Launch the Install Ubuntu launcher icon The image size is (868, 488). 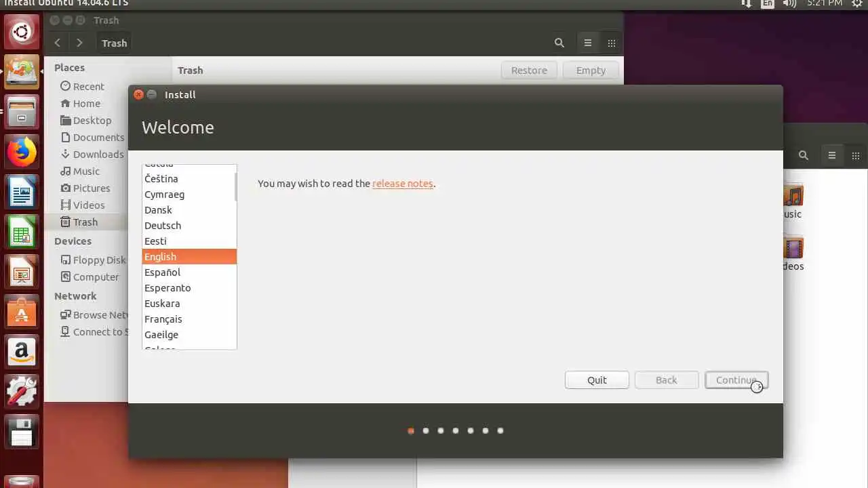[22, 72]
